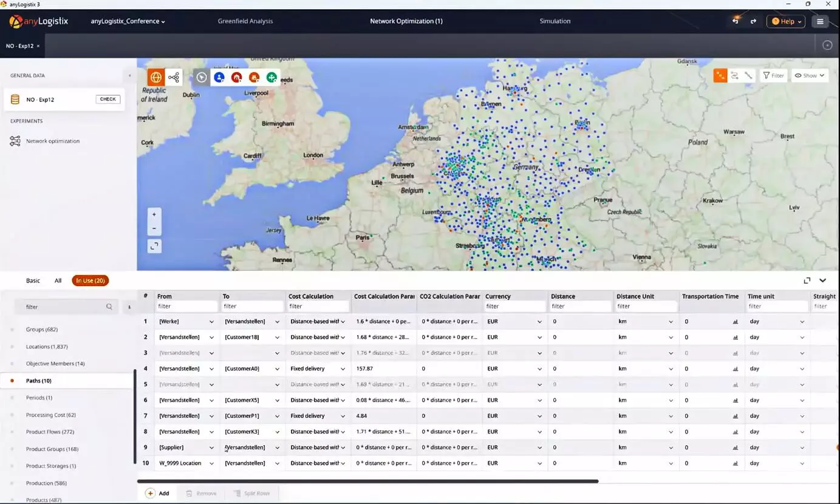
Task: Collapse the General Data side panel arrow
Action: pos(129,75)
